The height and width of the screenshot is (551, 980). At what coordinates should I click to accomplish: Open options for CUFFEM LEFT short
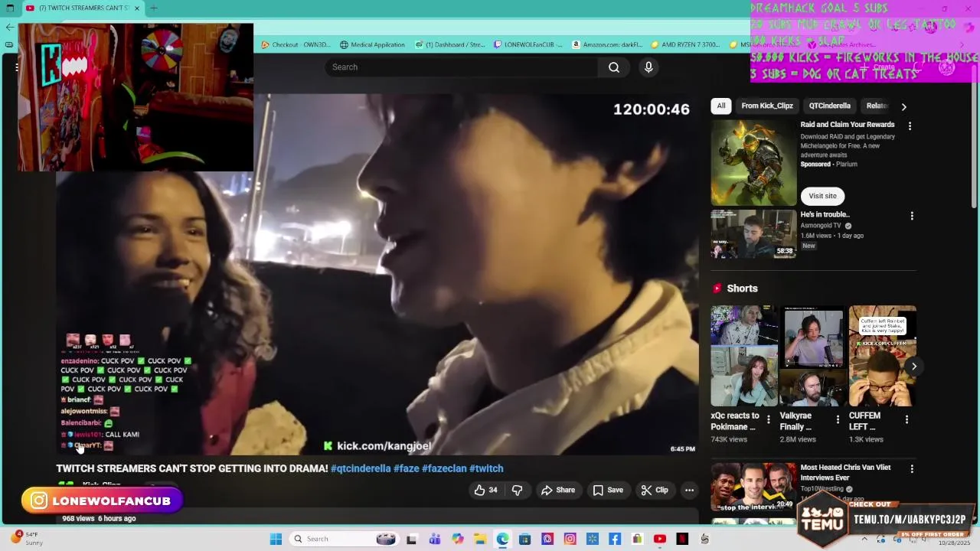pos(906,419)
